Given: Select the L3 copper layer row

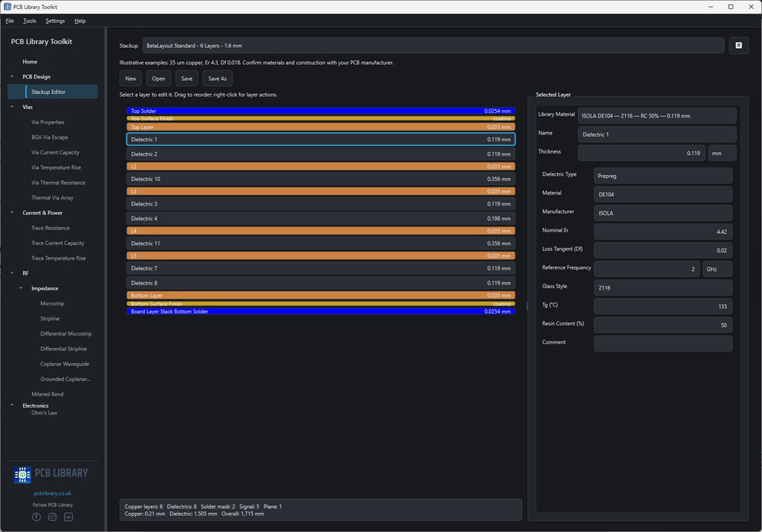Looking at the screenshot, I should click(320, 191).
